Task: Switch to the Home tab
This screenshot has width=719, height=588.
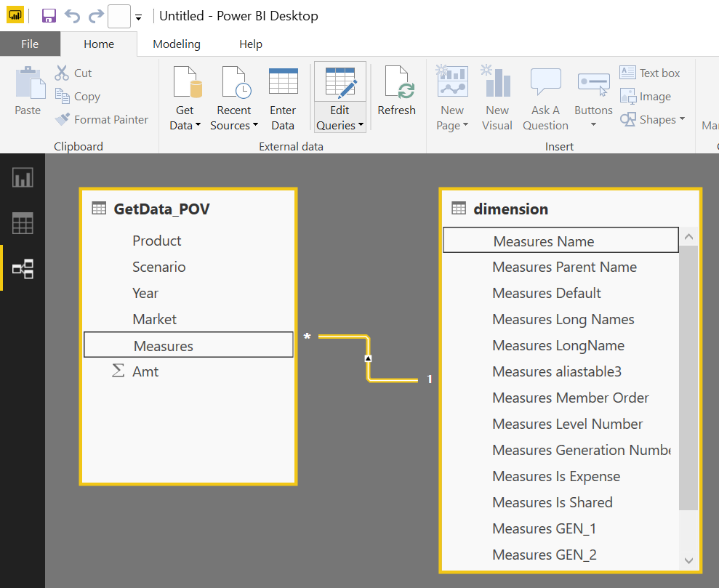Action: point(99,44)
